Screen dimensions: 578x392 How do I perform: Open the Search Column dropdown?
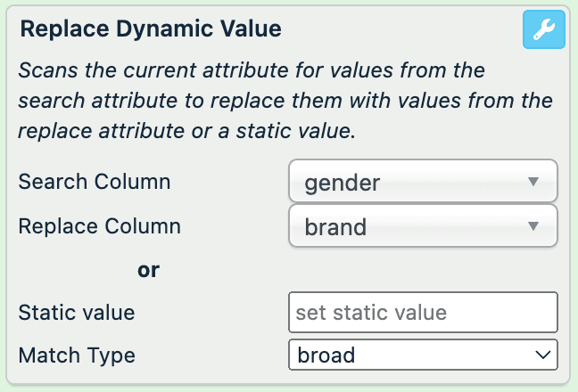(x=423, y=183)
